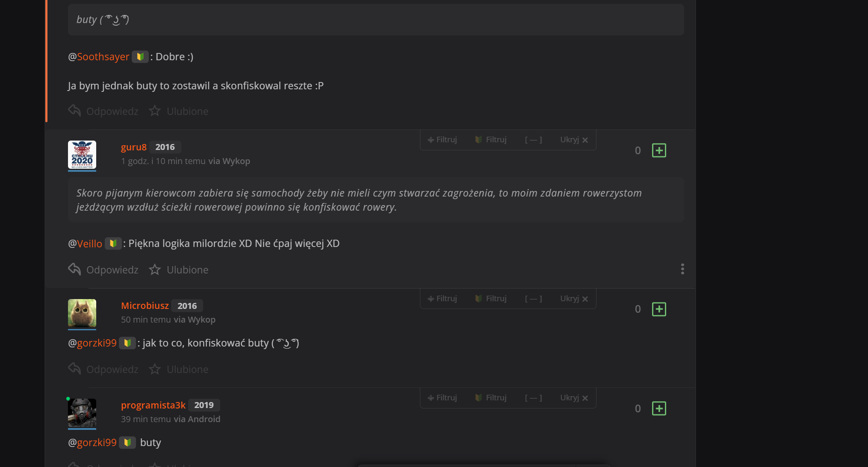Image resolution: width=868 pixels, height=467 pixels.
Task: Click the Ulubione star under Microbiusz's comment
Action: point(155,369)
